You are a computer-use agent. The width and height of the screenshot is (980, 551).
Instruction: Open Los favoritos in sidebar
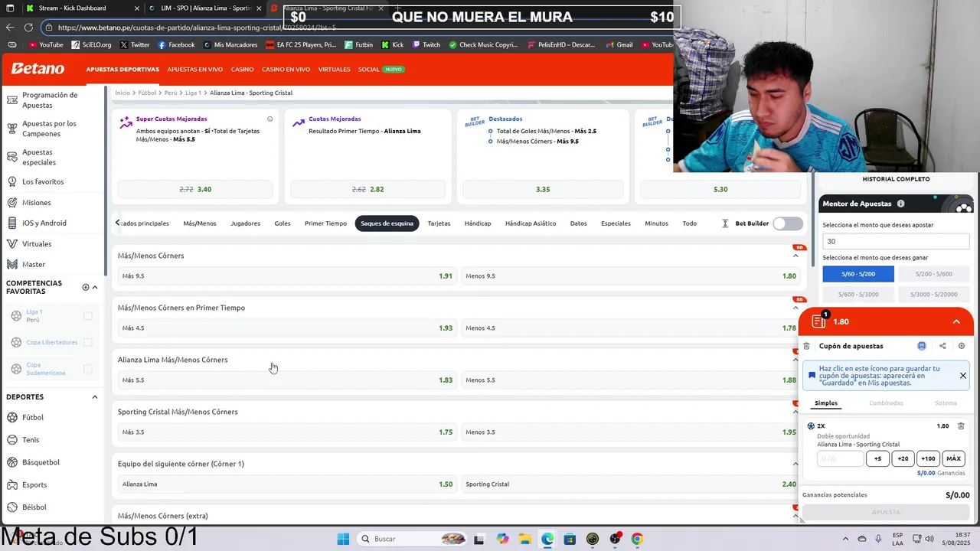tap(43, 182)
